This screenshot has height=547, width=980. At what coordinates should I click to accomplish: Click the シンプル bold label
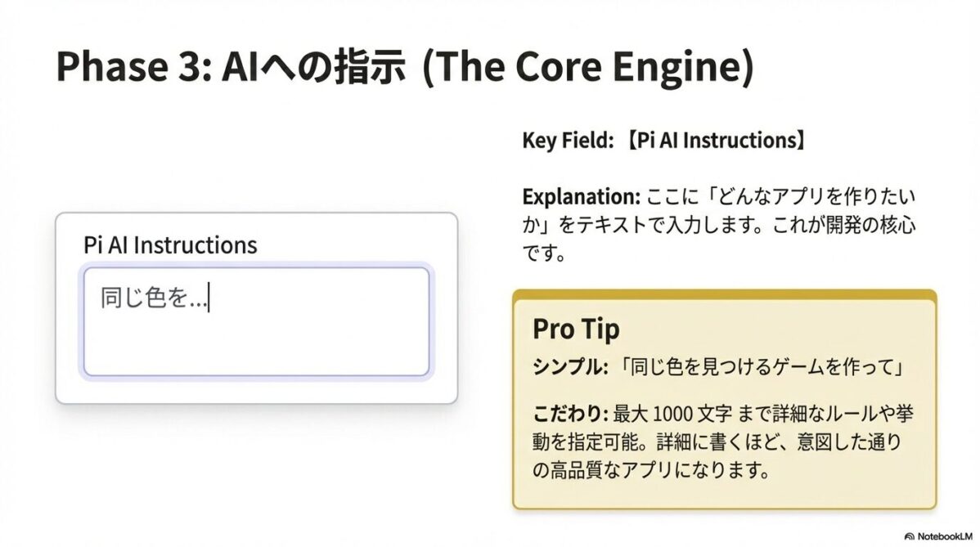(x=570, y=367)
